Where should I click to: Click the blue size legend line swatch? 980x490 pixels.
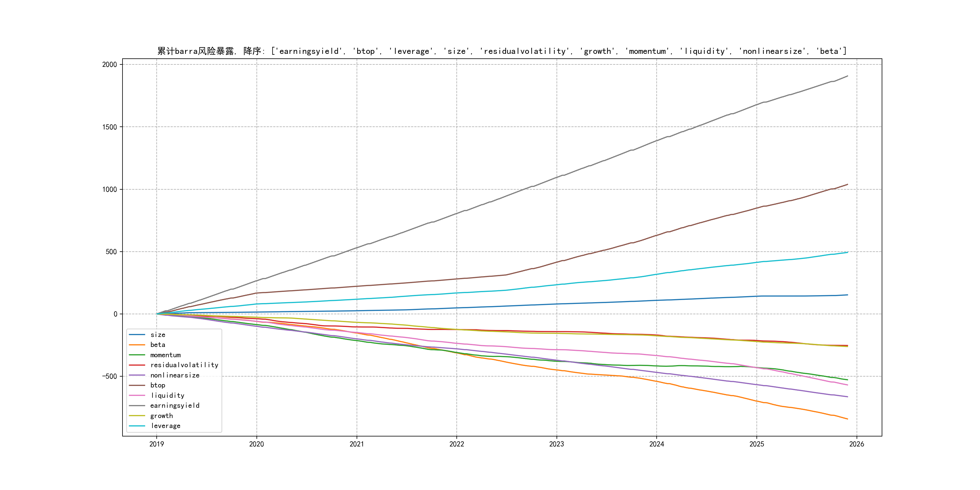[137, 335]
